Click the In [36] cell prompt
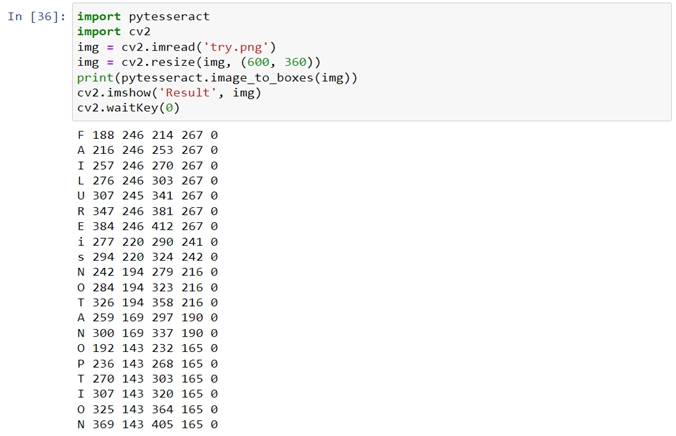Viewport: 676px width, 436px height. click(37, 16)
